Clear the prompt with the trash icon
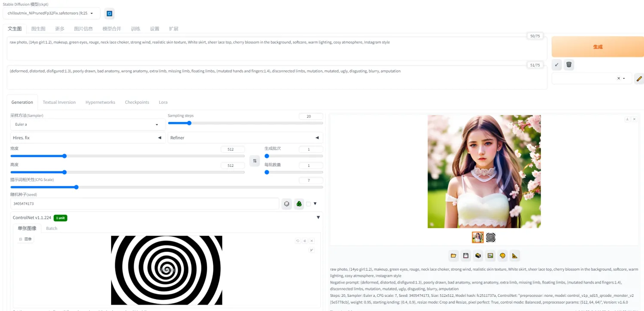 [569, 65]
